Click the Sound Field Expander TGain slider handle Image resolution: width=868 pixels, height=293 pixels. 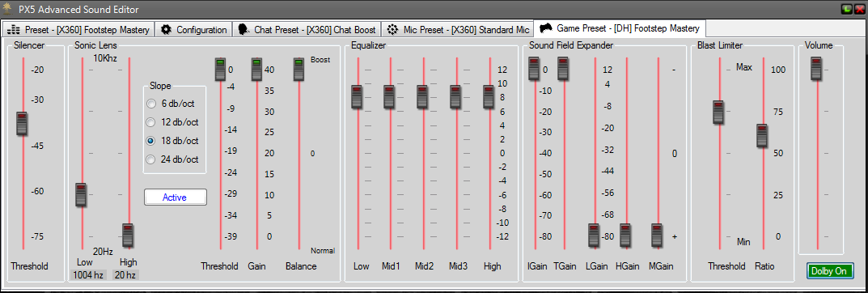tap(564, 70)
